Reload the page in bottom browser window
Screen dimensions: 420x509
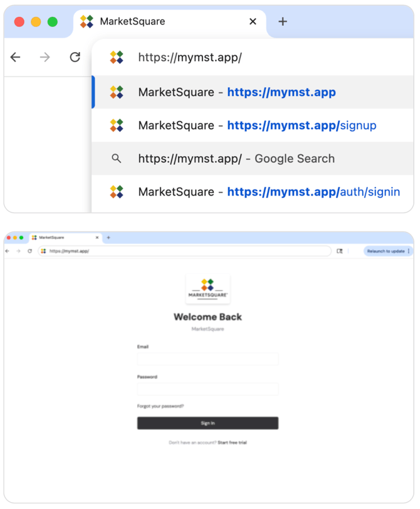[x=30, y=251]
